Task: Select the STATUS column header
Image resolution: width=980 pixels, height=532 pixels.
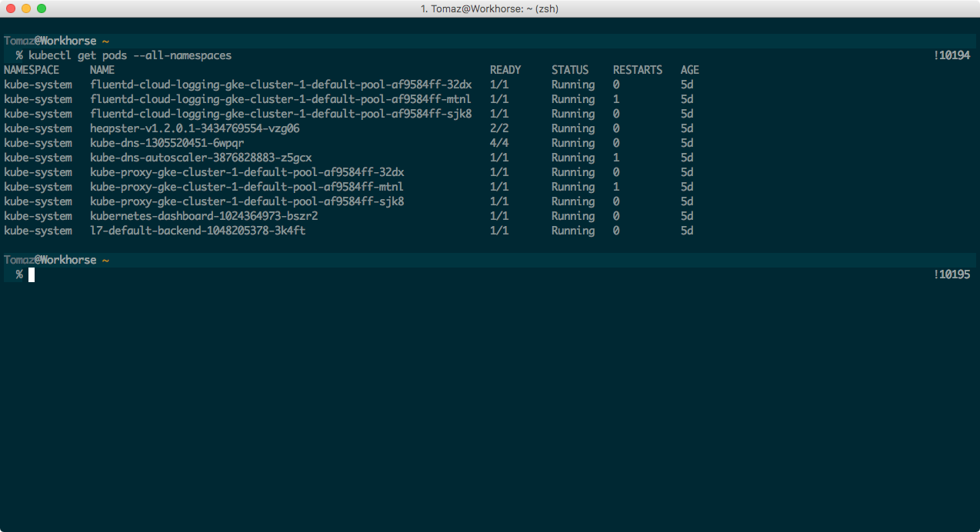Action: click(570, 70)
